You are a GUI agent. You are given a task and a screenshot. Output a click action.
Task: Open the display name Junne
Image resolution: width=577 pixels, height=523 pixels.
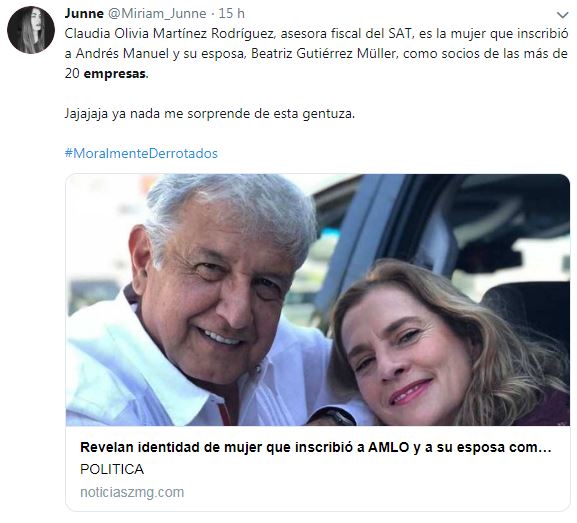pyautogui.click(x=84, y=14)
